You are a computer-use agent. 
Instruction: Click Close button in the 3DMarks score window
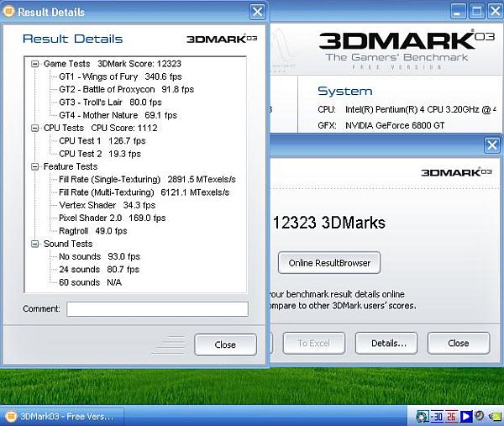(x=459, y=344)
